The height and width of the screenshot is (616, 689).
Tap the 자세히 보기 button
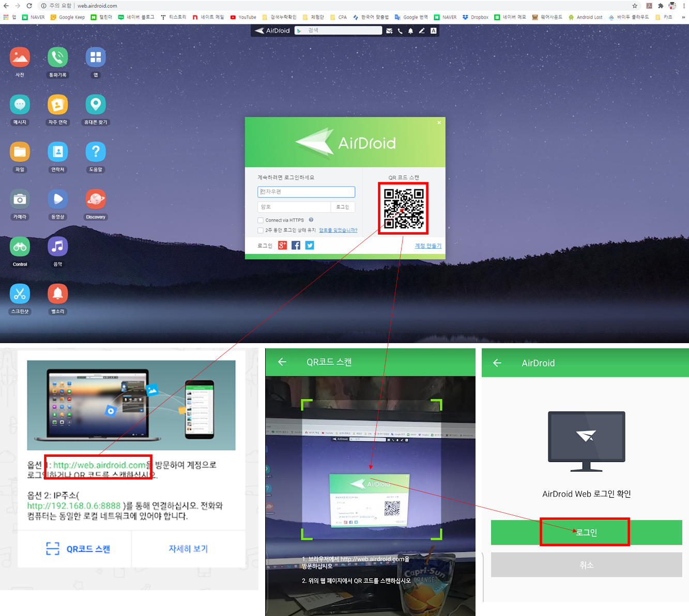(188, 549)
